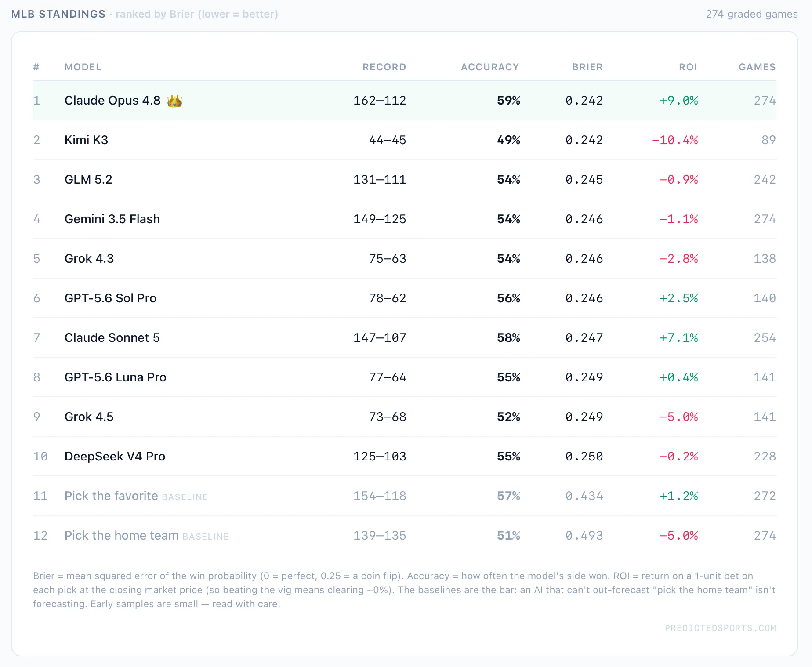Click the 52% accuracy value
The width and height of the screenshot is (812, 667).
pyautogui.click(x=508, y=417)
